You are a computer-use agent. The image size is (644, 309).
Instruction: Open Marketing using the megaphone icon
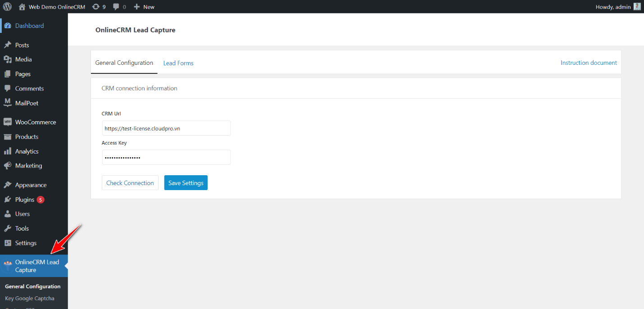point(8,165)
